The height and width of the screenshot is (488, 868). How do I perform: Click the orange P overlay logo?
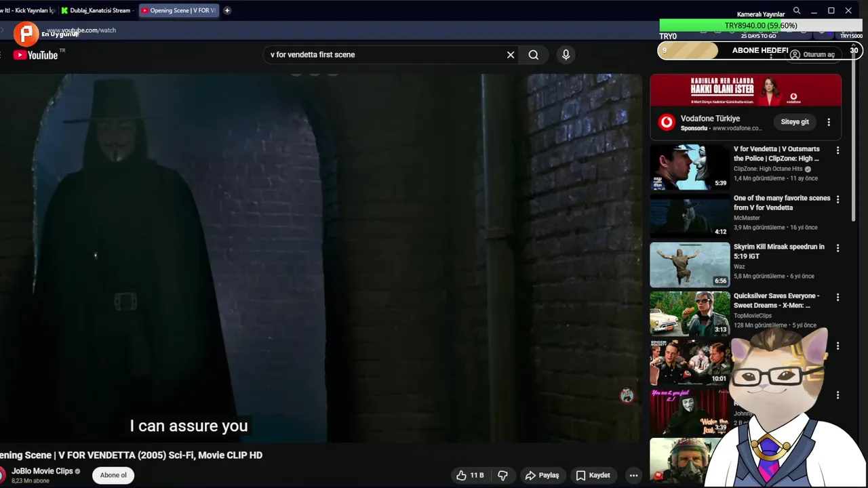pos(26,33)
